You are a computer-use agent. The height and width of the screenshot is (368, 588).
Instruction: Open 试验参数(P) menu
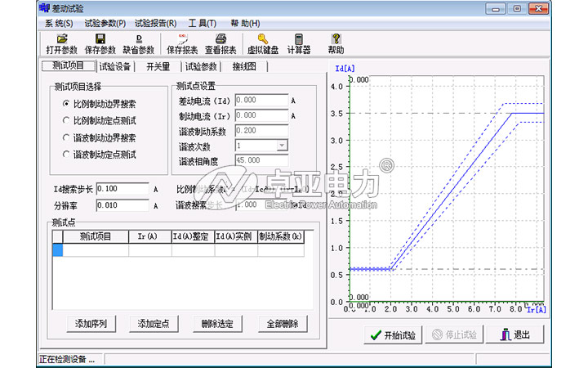point(105,23)
